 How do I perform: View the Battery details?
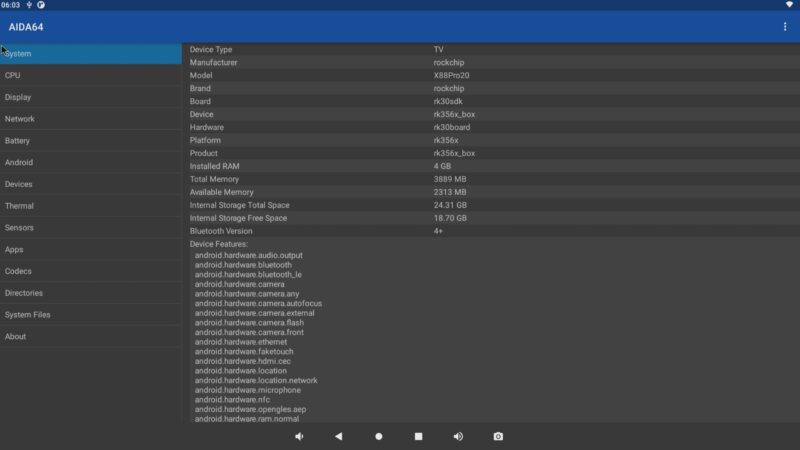tap(90, 141)
